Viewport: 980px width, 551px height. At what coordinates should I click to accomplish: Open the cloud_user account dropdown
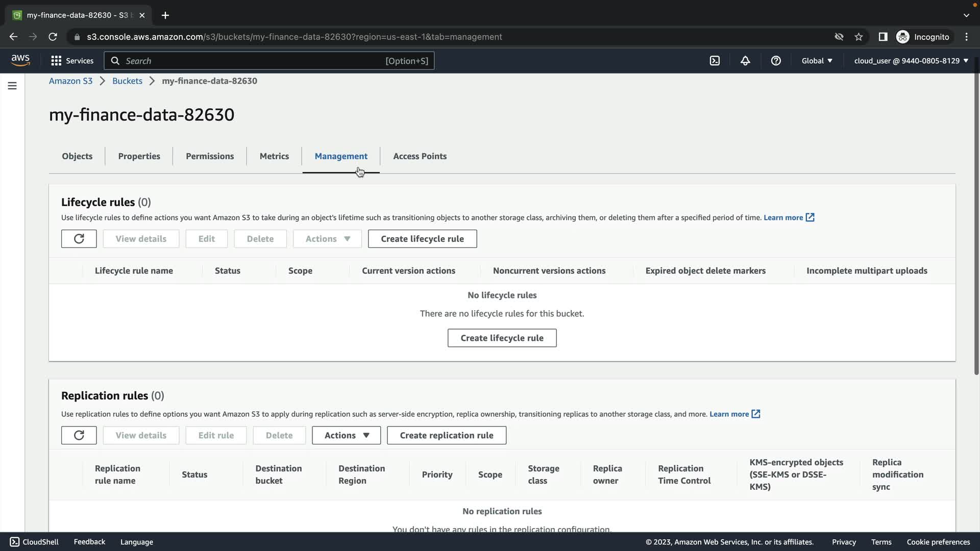click(x=911, y=61)
